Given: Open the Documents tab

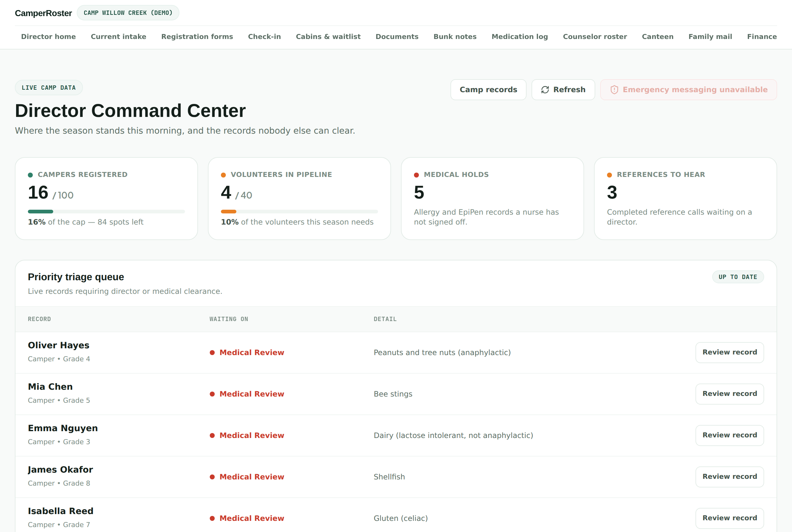Looking at the screenshot, I should pos(397,36).
